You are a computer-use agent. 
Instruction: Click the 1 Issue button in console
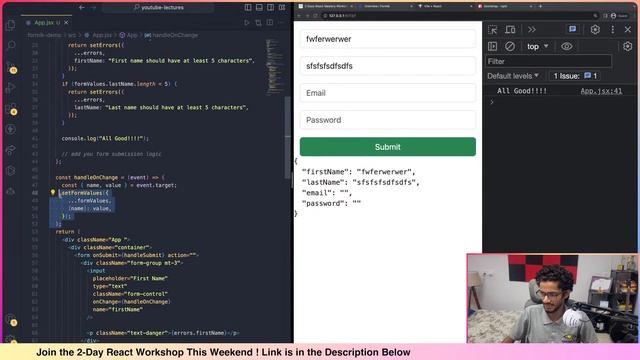pyautogui.click(x=575, y=76)
